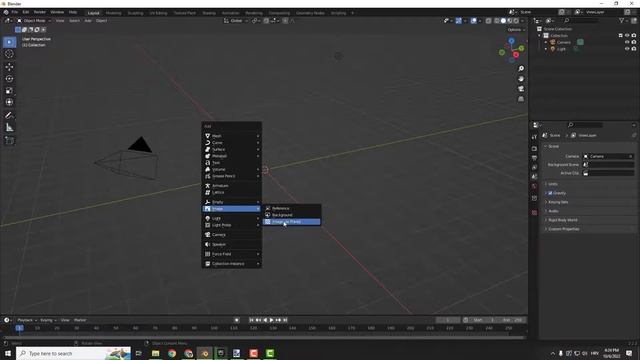
Task: Open the Output properties tab
Action: (534, 158)
